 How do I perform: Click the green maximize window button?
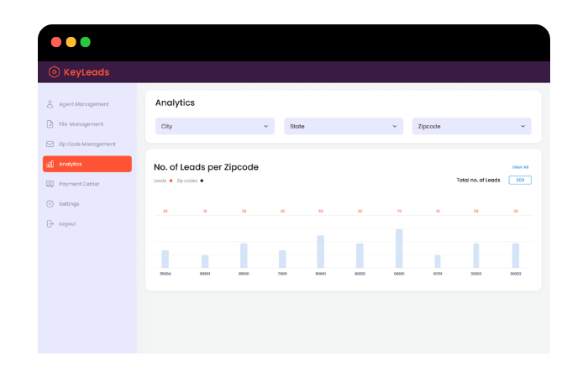pos(86,42)
